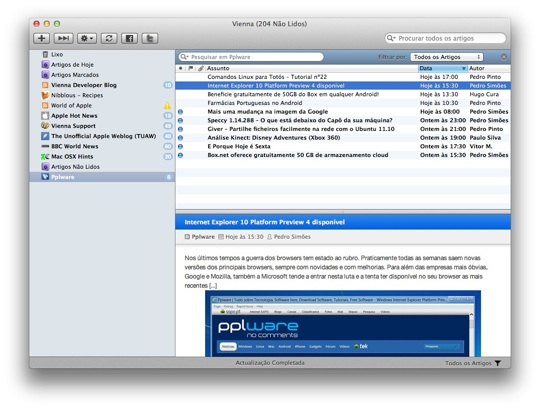Click the Pesquisar em Pplware filter field
540x409 pixels.
click(x=251, y=57)
